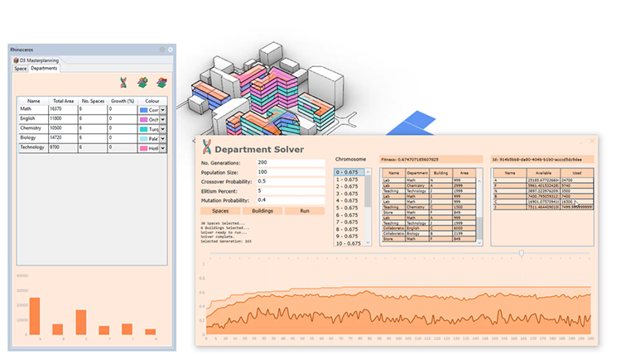Click the No. Generations input field

(x=291, y=163)
